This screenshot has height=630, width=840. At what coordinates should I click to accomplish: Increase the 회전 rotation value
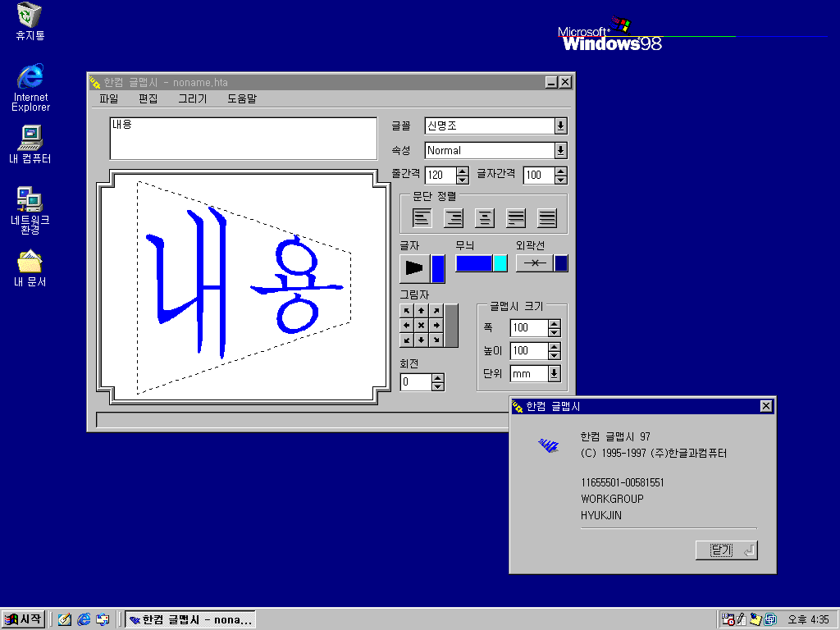tap(438, 377)
